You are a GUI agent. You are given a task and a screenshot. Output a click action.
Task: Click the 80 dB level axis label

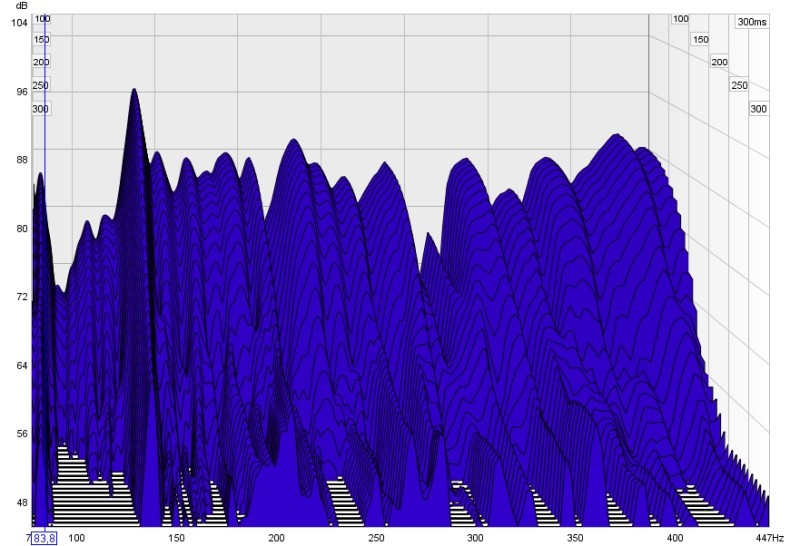pos(22,229)
